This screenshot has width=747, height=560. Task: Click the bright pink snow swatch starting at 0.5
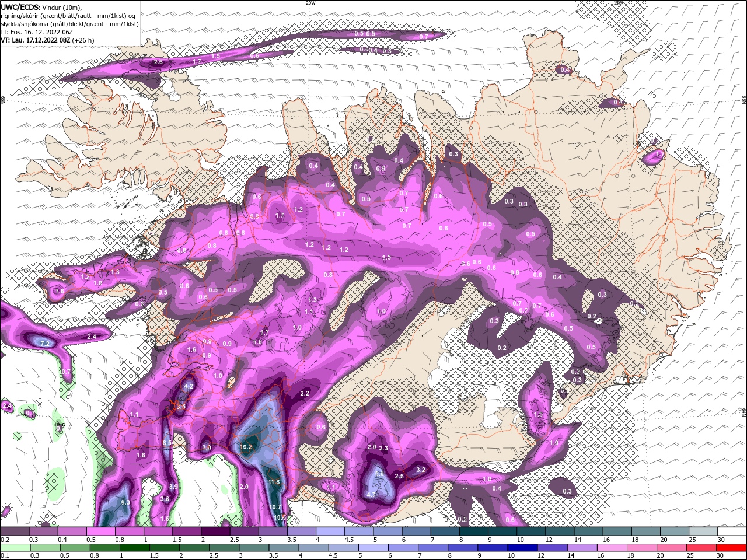click(x=100, y=531)
